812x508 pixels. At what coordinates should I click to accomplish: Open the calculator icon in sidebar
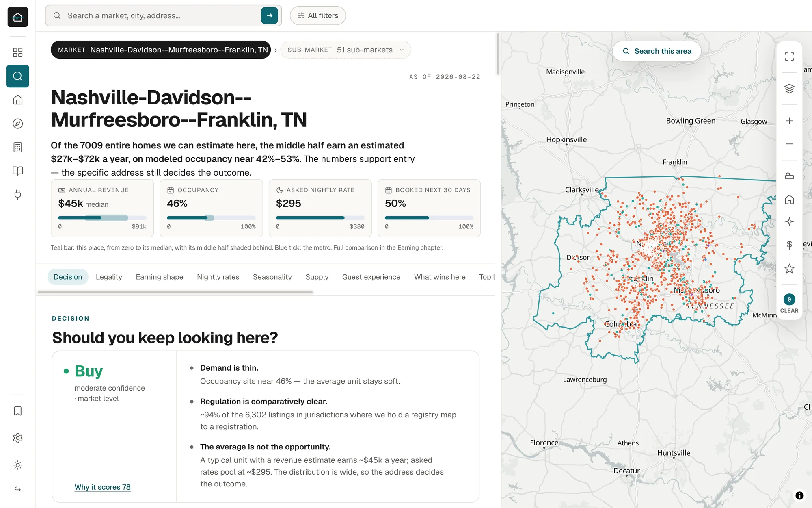click(x=18, y=147)
